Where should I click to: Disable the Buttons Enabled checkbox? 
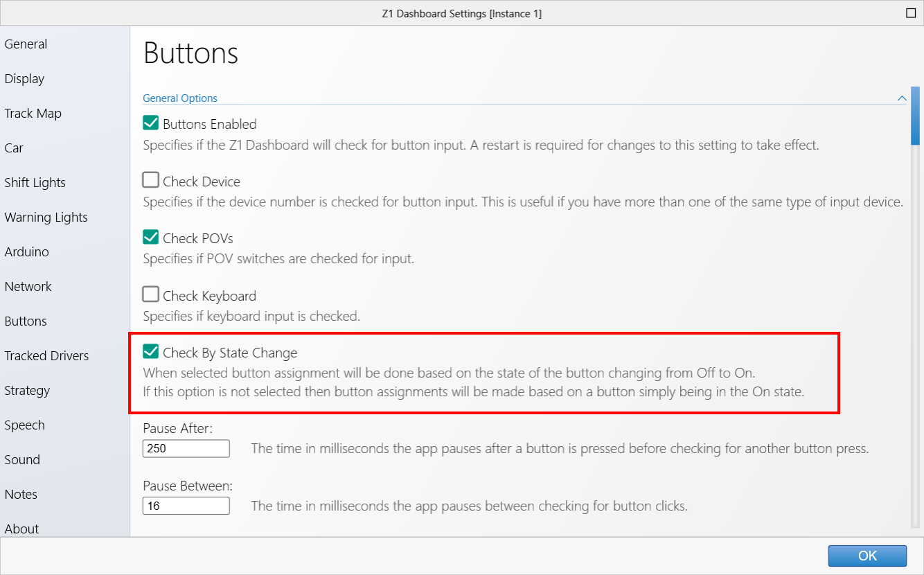pyautogui.click(x=151, y=123)
